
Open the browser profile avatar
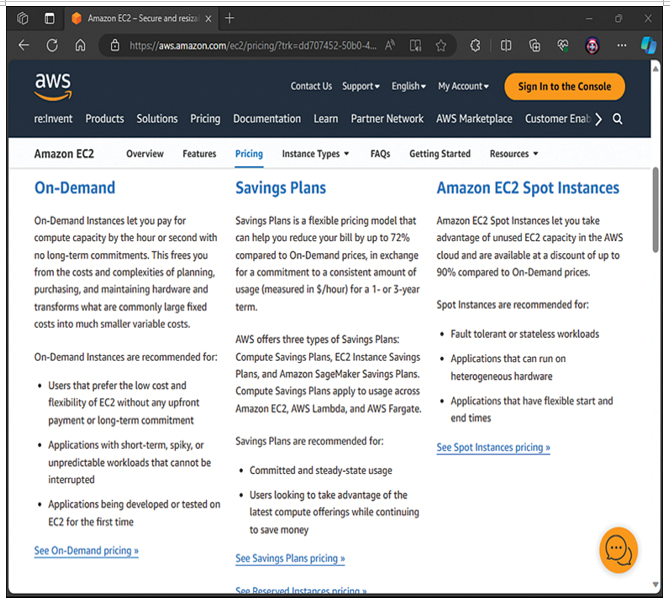[592, 45]
